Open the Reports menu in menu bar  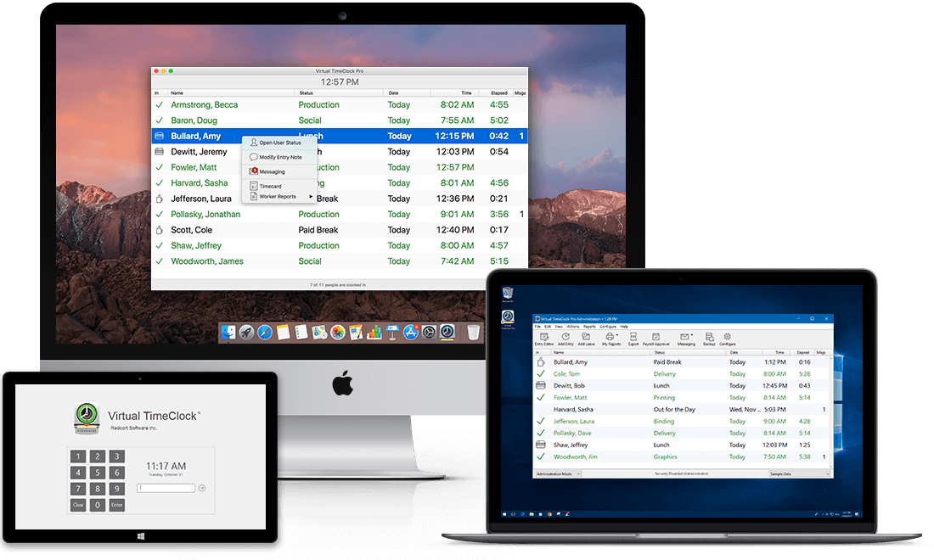tap(589, 327)
